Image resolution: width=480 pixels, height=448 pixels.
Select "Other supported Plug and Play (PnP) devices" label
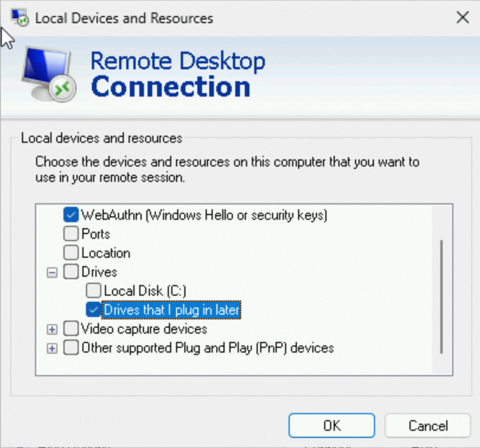[207, 348]
